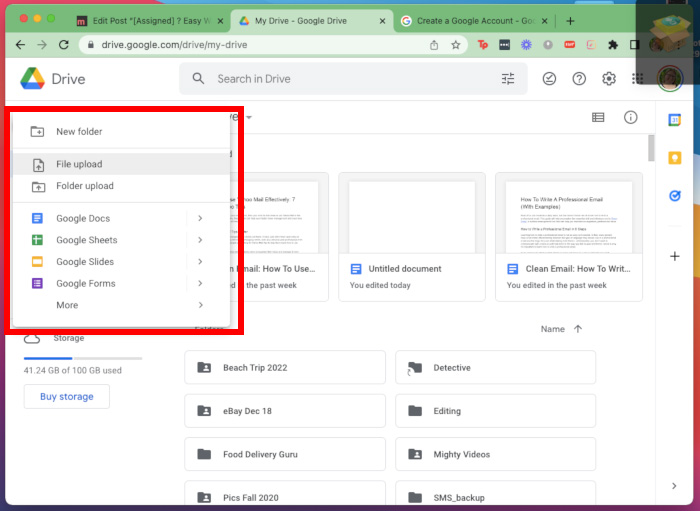Reload the current page

click(64, 45)
